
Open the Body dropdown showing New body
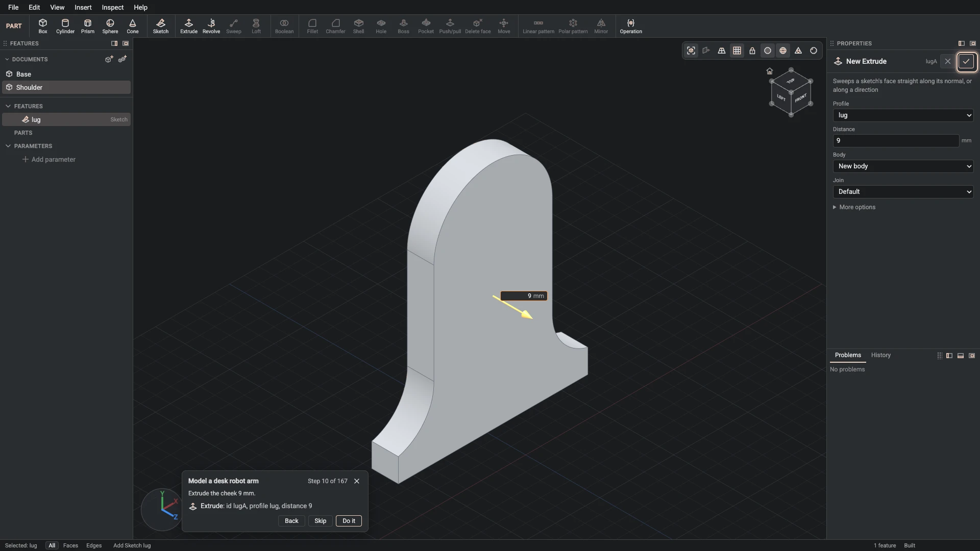903,166
